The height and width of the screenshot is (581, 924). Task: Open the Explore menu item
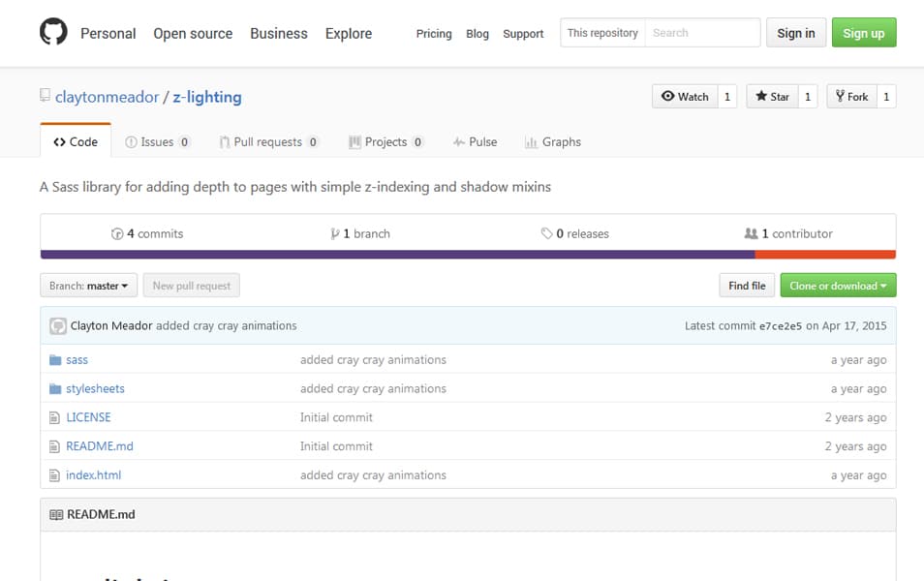349,34
